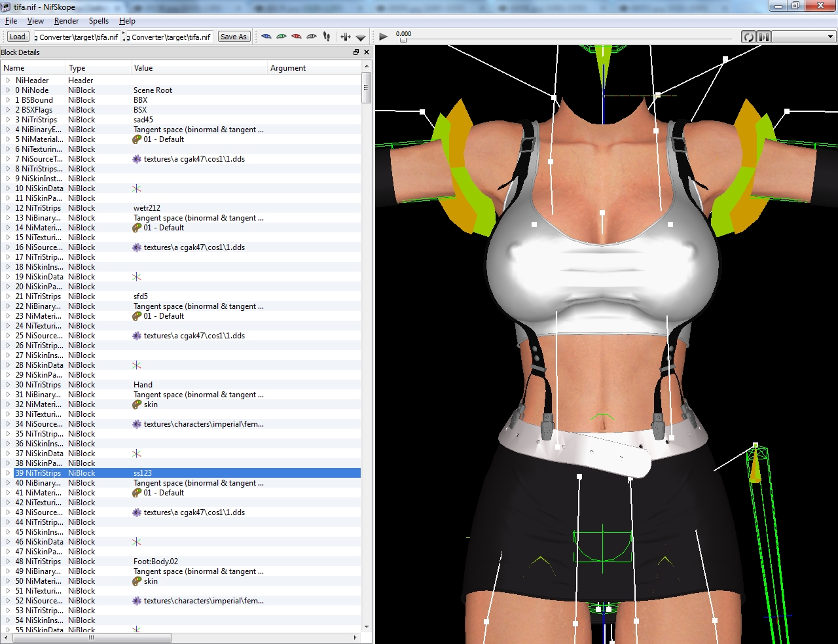This screenshot has width=838, height=644.
Task: Open the Spells menu
Action: (x=99, y=21)
